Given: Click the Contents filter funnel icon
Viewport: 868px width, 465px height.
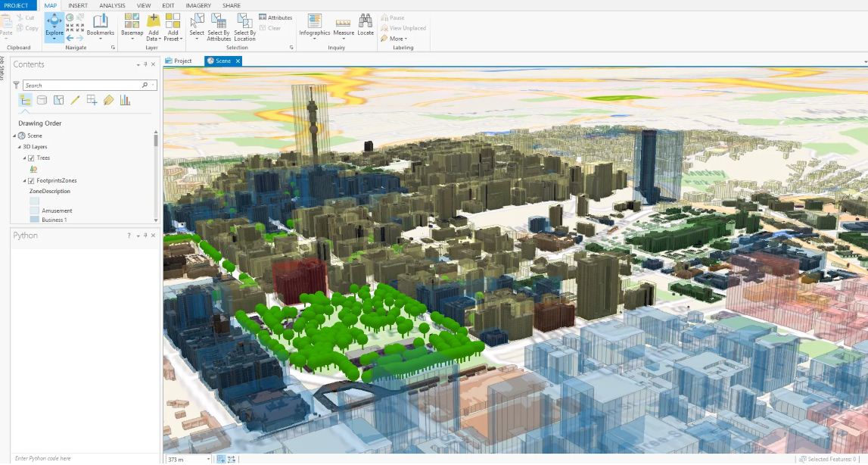Looking at the screenshot, I should click(x=16, y=86).
